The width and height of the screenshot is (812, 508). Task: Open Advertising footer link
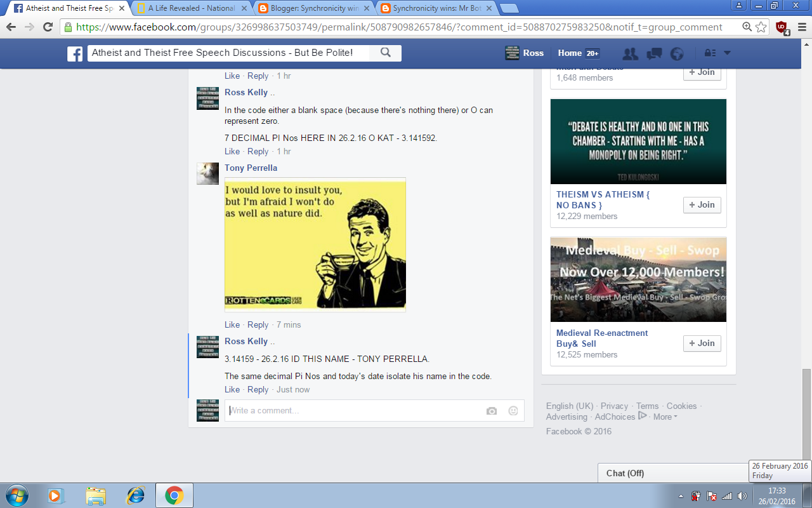click(566, 417)
